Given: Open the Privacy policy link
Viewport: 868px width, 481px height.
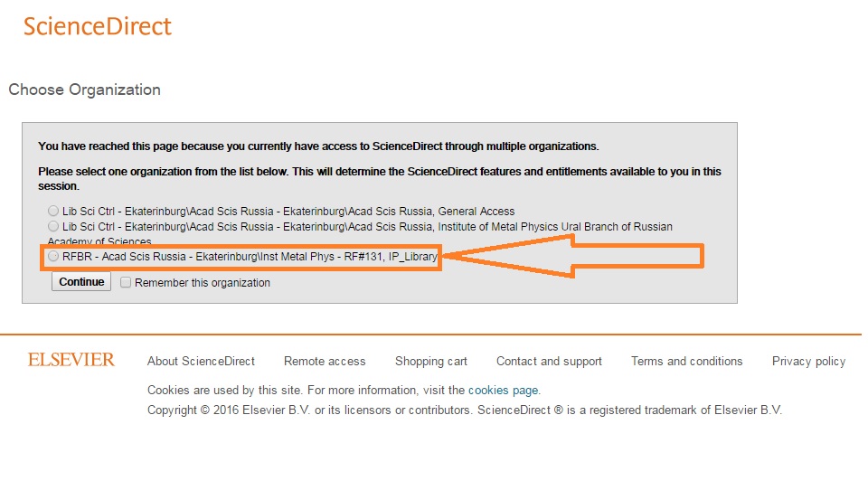Looking at the screenshot, I should (x=808, y=362).
